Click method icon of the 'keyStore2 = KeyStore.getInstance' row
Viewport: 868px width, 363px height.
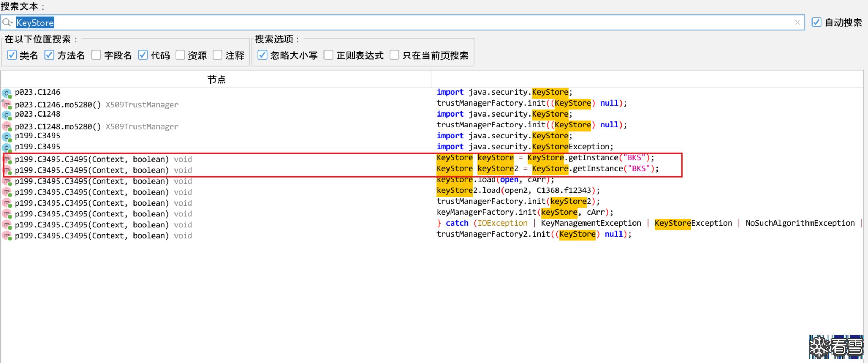pos(7,170)
